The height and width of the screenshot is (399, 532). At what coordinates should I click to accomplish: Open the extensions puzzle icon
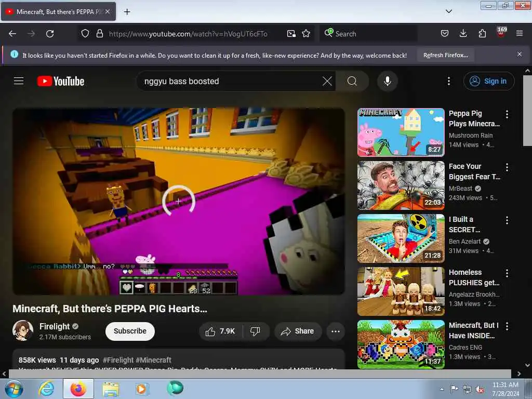coord(482,34)
